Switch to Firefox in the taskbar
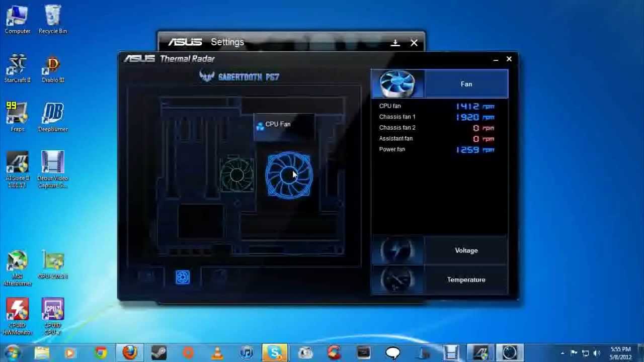This screenshot has height=362, width=644. [130, 353]
